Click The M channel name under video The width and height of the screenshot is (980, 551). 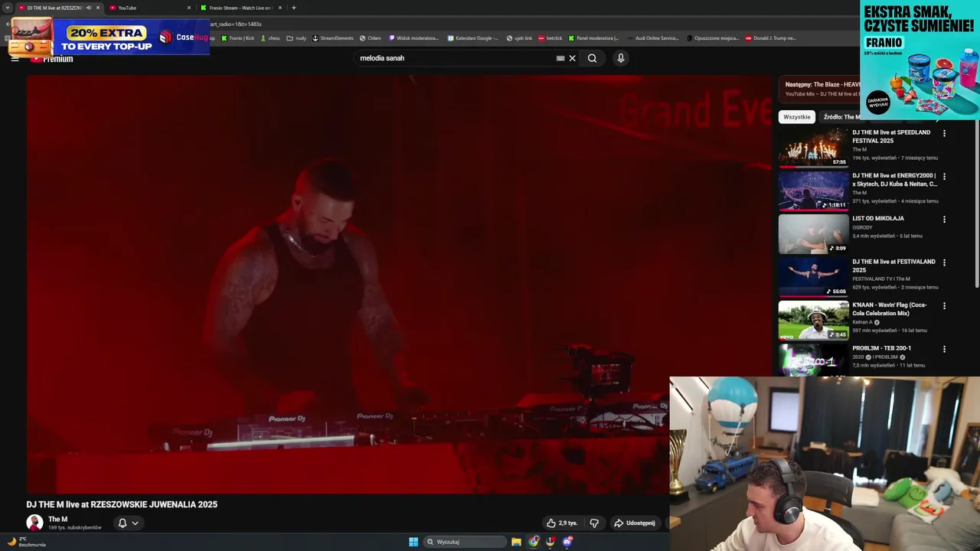coord(57,519)
